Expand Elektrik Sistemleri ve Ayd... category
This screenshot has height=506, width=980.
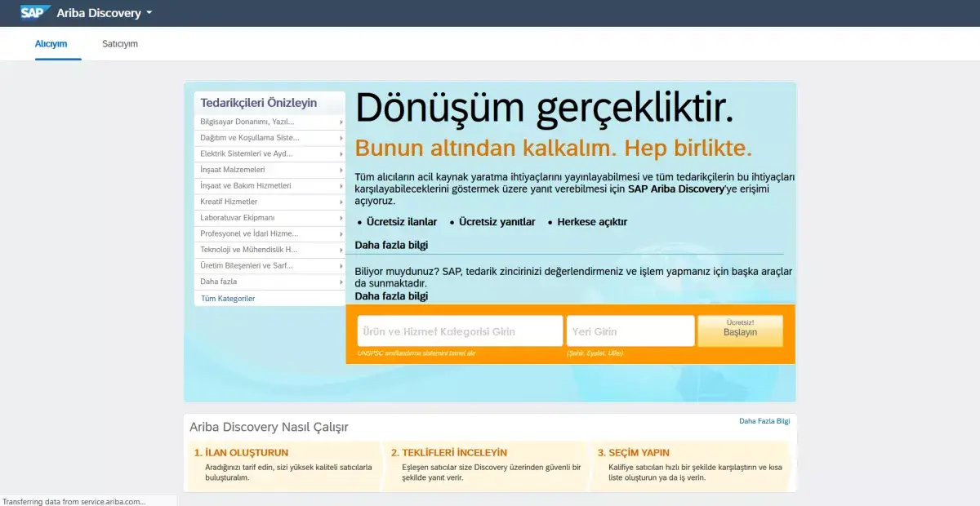270,153
